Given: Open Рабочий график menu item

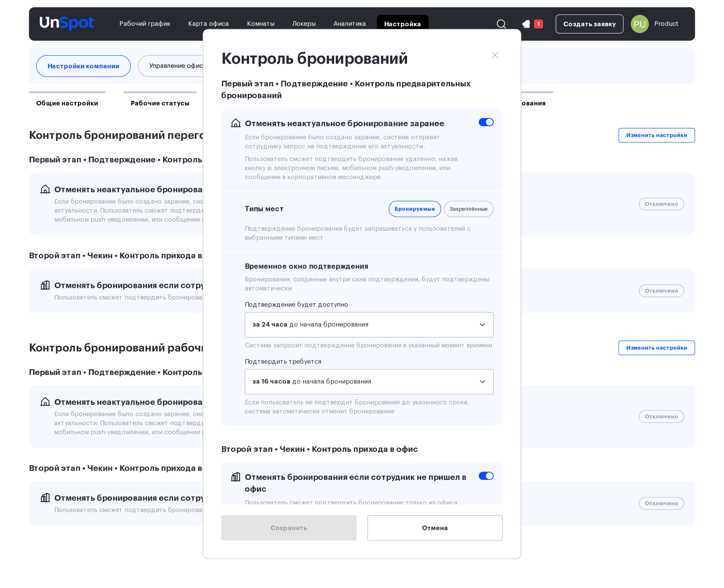Looking at the screenshot, I should point(145,24).
